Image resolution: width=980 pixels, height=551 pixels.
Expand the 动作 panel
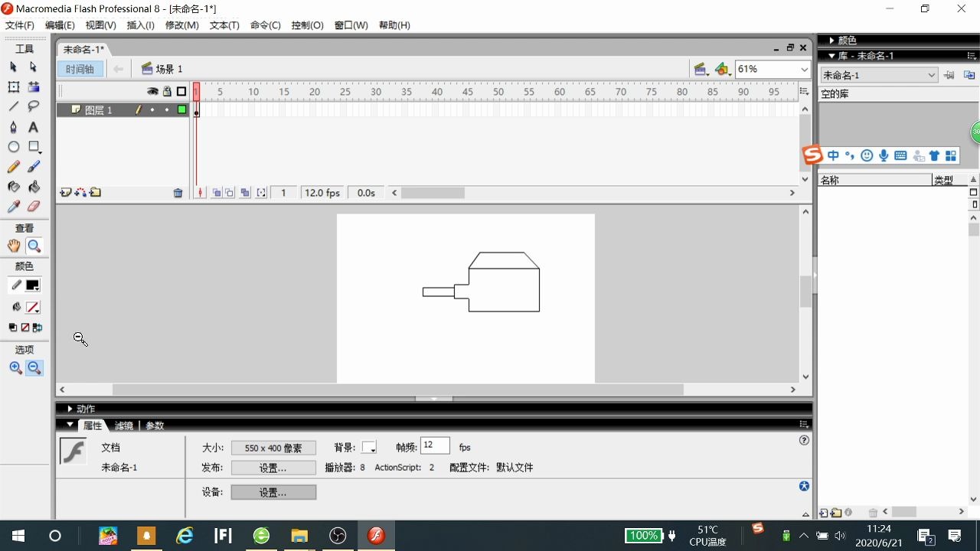point(84,408)
